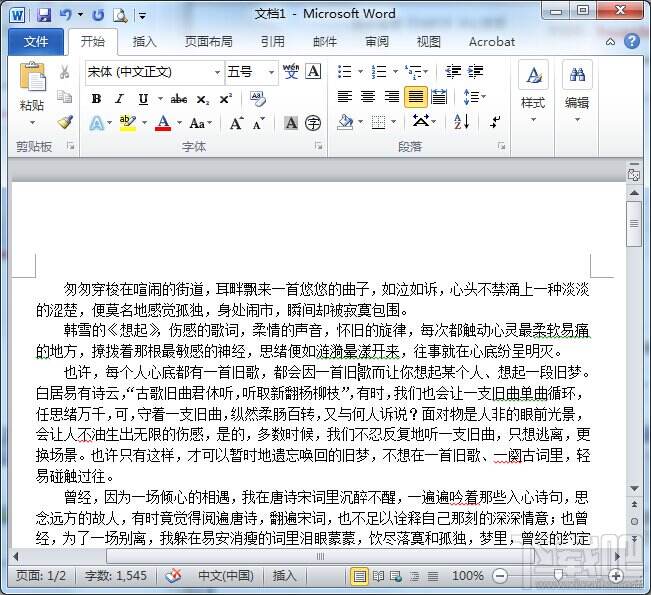Viewport: 651px width, 595px height.
Task: Click the word count 字数: 1,545
Action: coord(117,576)
